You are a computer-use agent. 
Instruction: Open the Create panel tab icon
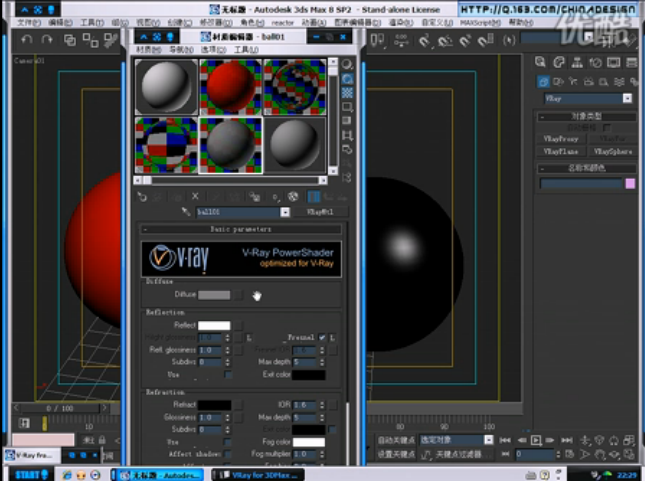541,63
